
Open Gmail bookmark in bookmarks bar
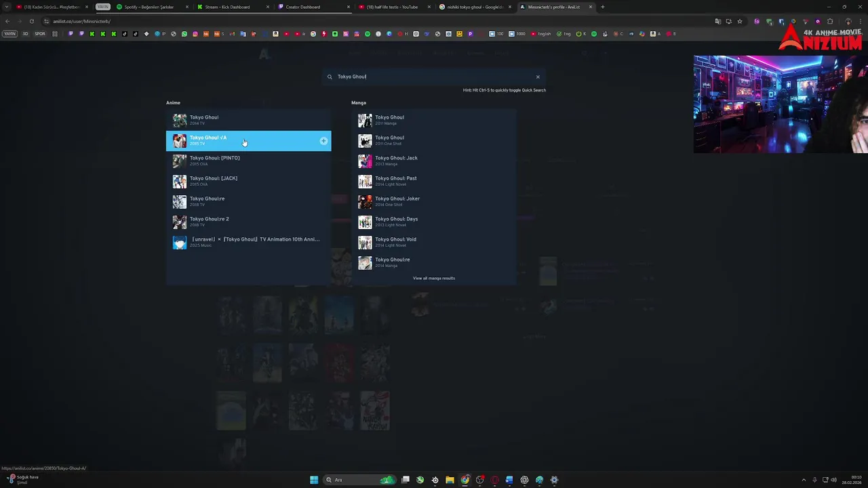[232, 34]
